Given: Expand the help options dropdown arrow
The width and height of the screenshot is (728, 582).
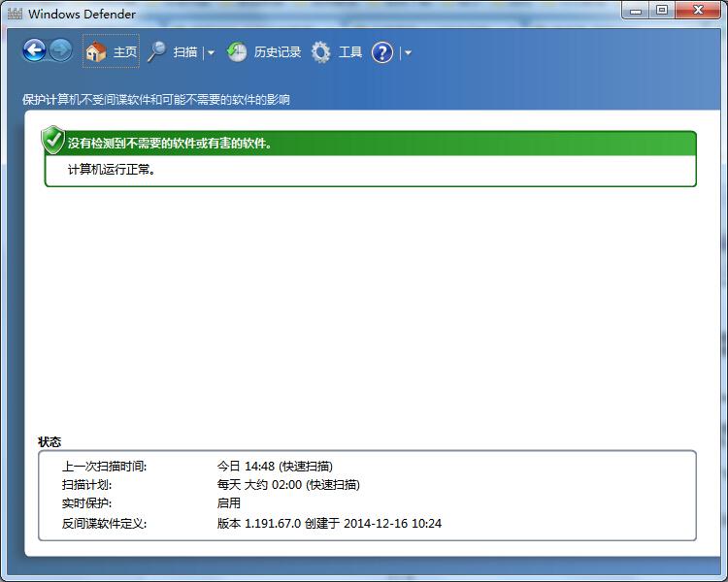Looking at the screenshot, I should tap(408, 53).
